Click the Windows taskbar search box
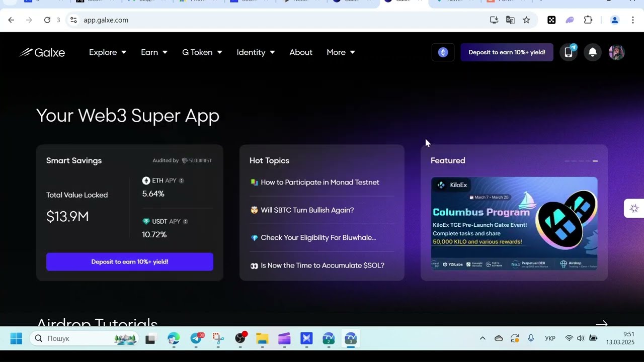This screenshot has width=644, height=362. [85, 338]
